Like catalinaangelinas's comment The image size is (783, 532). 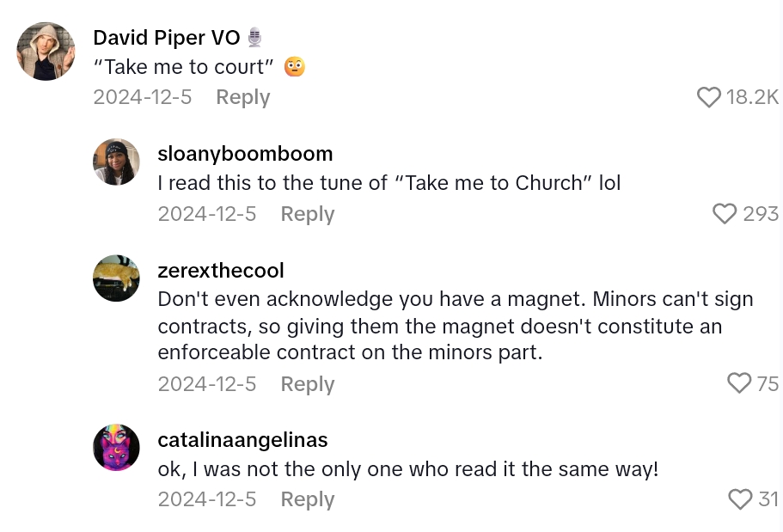tap(740, 499)
